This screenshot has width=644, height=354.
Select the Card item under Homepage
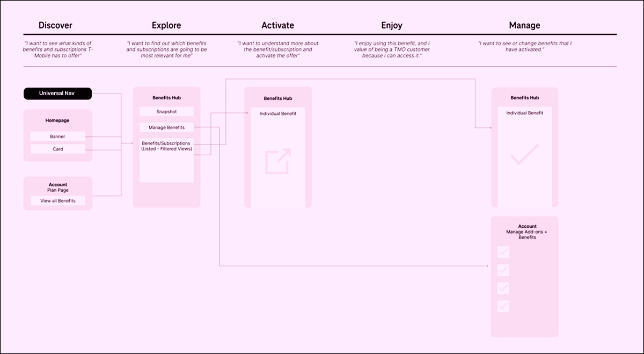(x=58, y=149)
